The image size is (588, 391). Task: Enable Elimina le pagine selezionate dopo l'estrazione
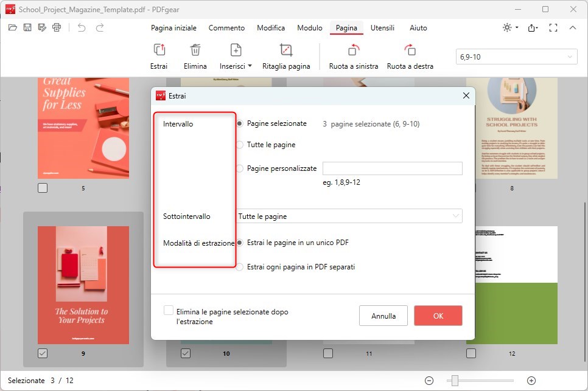click(168, 310)
